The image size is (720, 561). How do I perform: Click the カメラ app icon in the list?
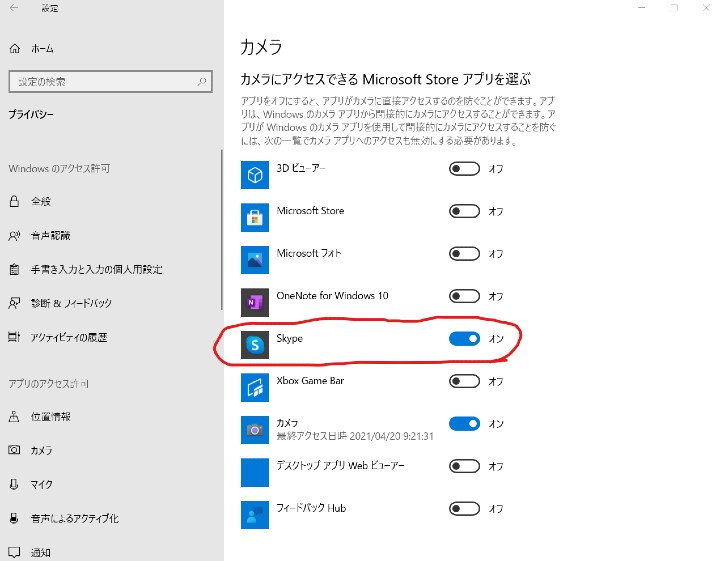pyautogui.click(x=255, y=430)
